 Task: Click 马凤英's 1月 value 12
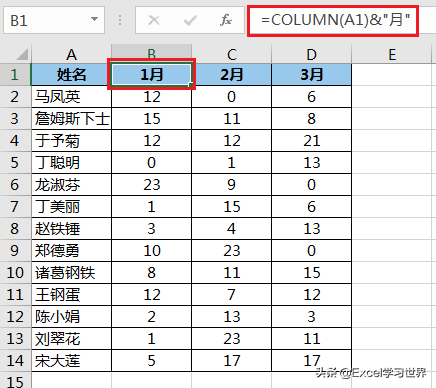(151, 97)
